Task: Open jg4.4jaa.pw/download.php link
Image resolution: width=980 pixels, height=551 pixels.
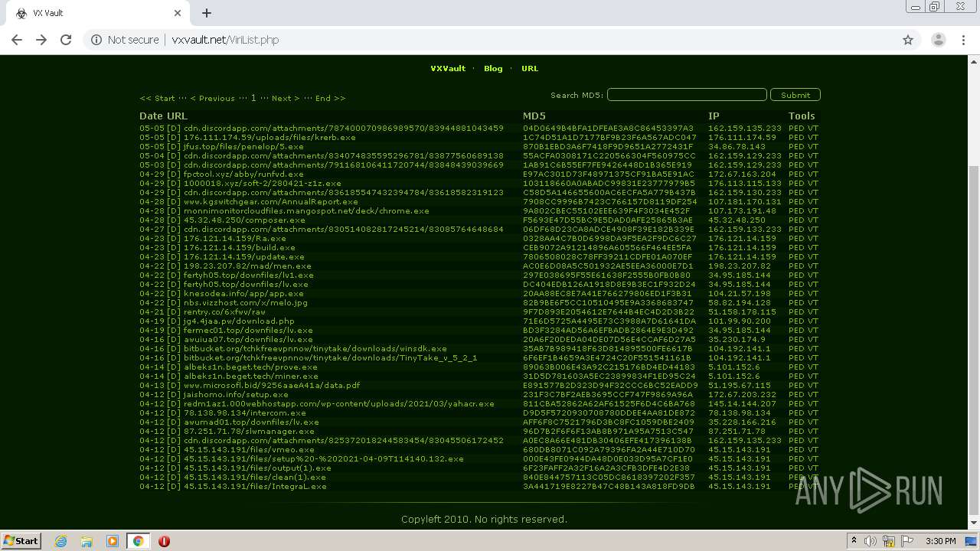Action: [239, 321]
